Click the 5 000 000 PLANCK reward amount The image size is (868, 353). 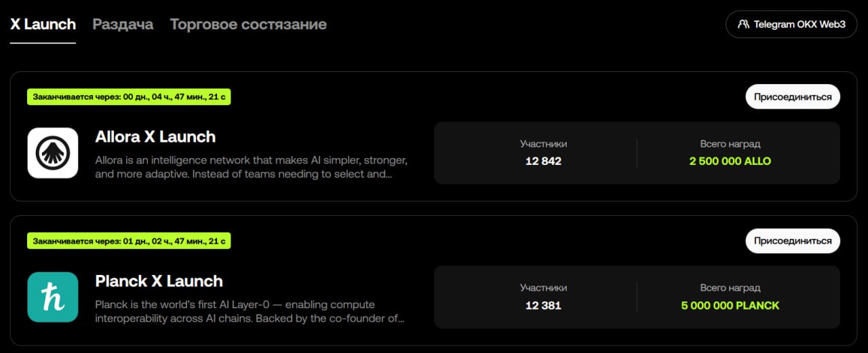[x=730, y=305]
